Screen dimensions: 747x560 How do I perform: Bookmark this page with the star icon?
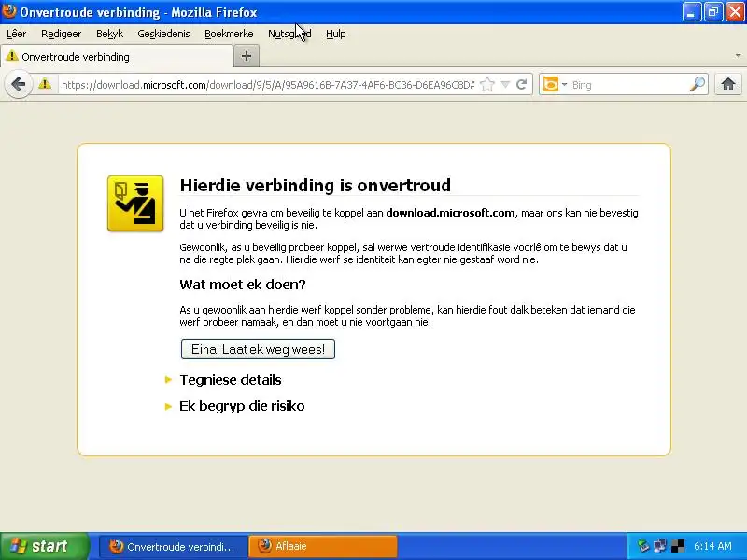coord(486,85)
